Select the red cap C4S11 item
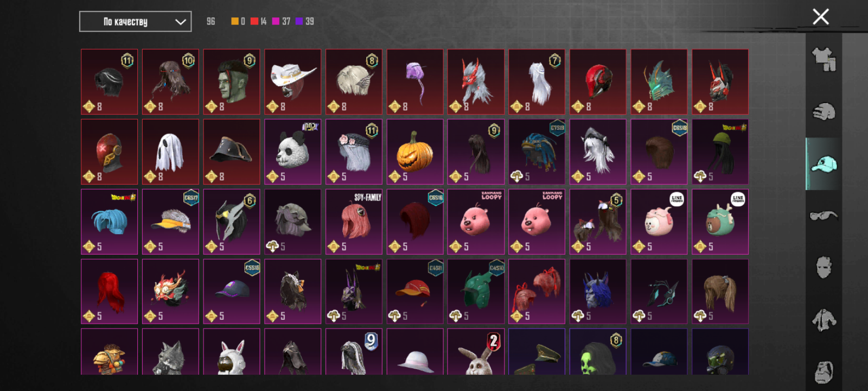 click(x=415, y=292)
